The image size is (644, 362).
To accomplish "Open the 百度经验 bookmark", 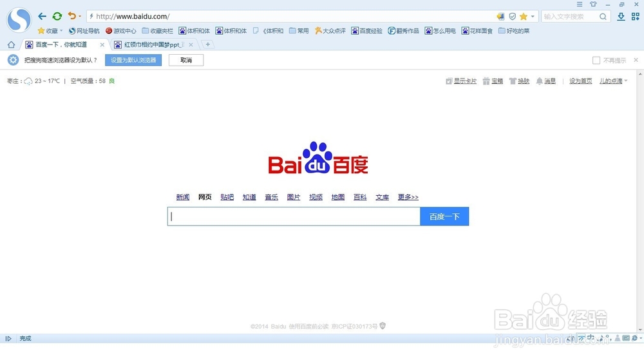I will tap(367, 31).
